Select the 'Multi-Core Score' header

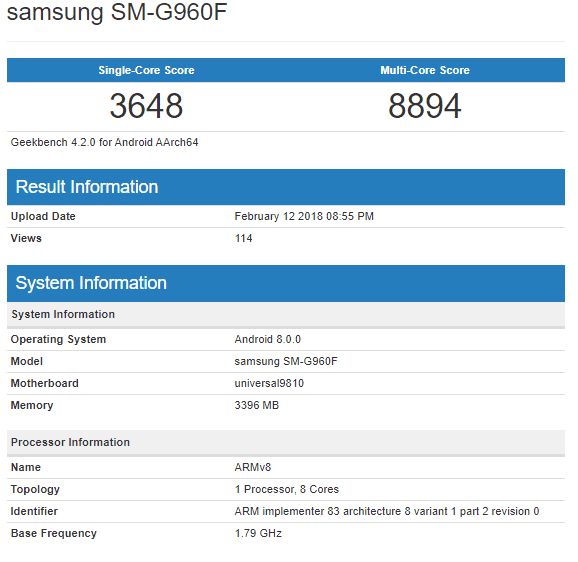(x=425, y=70)
